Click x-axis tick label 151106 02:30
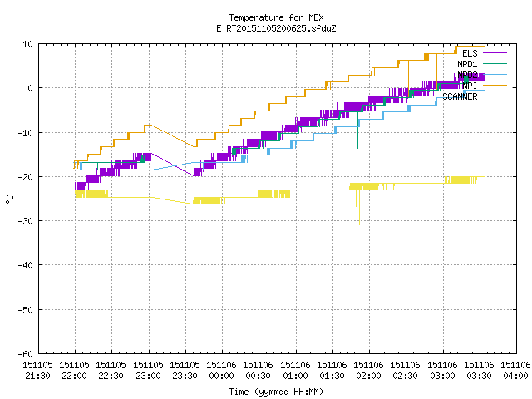This screenshot has width=532, height=399. [x=406, y=371]
